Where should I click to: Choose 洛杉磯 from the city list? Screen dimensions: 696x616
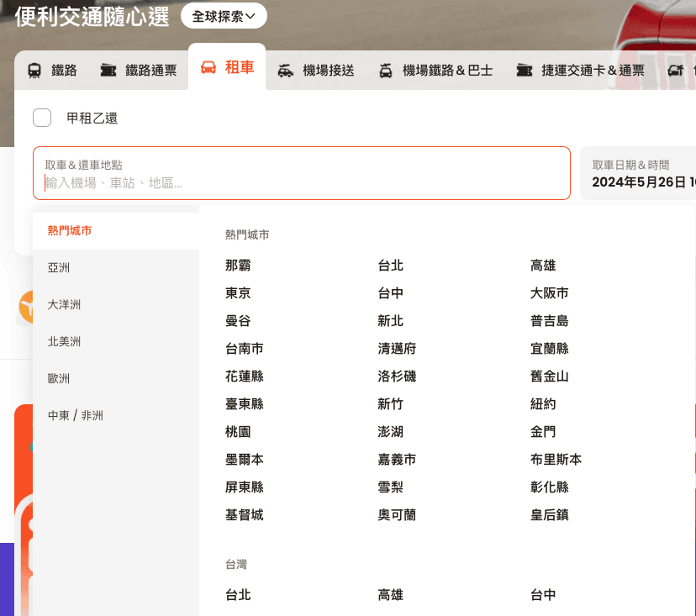(x=397, y=376)
